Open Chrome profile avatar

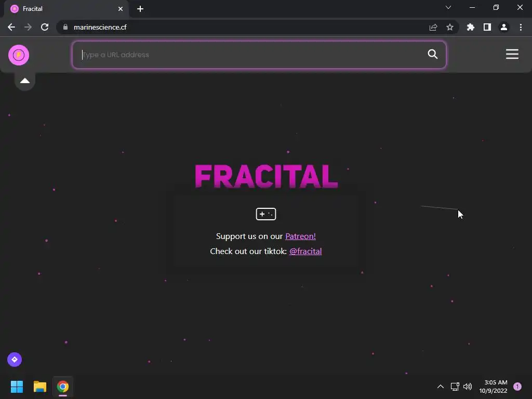[504, 27]
